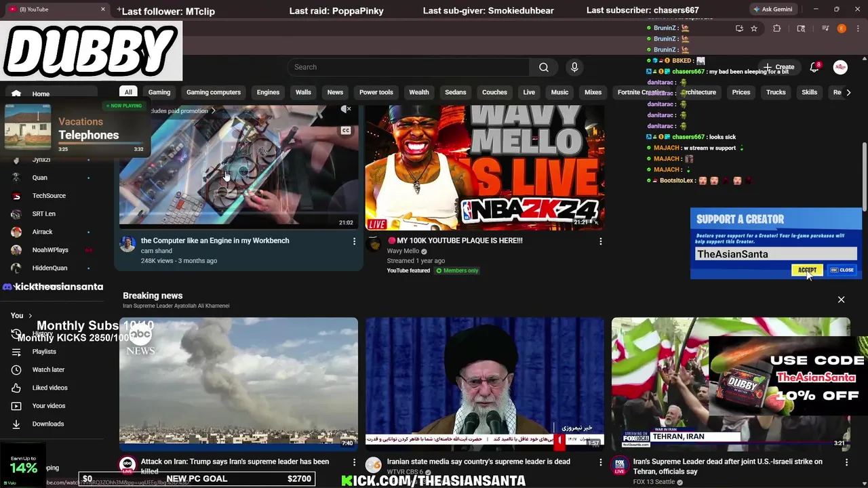Open the browser media controls icon
The image size is (868, 488).
tap(825, 28)
